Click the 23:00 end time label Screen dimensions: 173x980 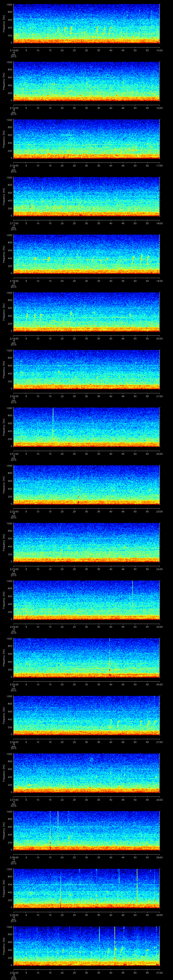point(160,511)
